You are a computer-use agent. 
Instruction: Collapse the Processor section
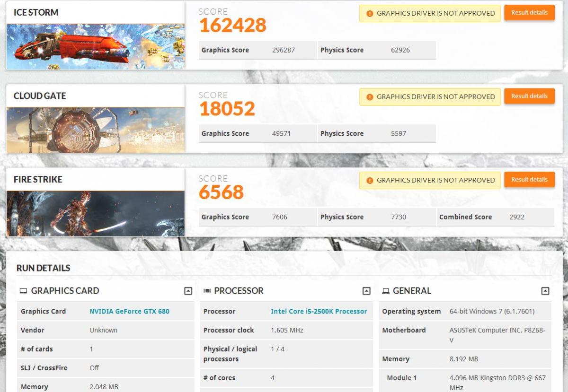pos(366,291)
